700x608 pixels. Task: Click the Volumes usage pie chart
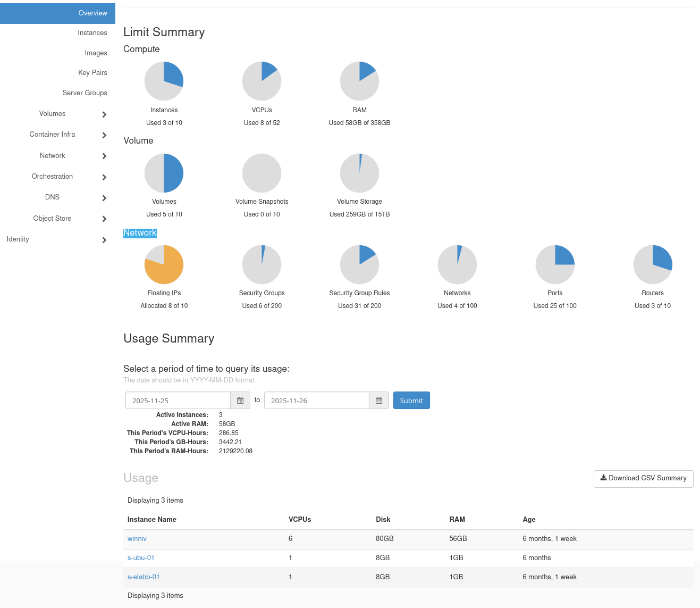click(164, 173)
